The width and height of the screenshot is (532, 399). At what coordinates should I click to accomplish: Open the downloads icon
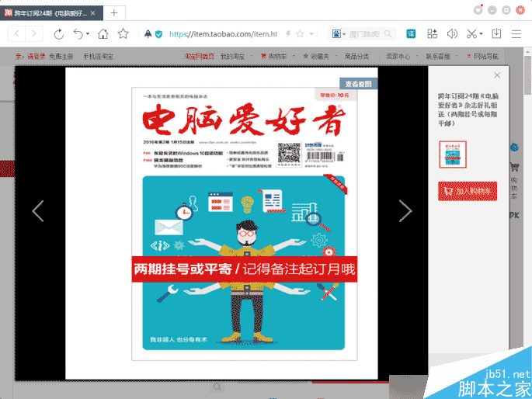click(496, 33)
